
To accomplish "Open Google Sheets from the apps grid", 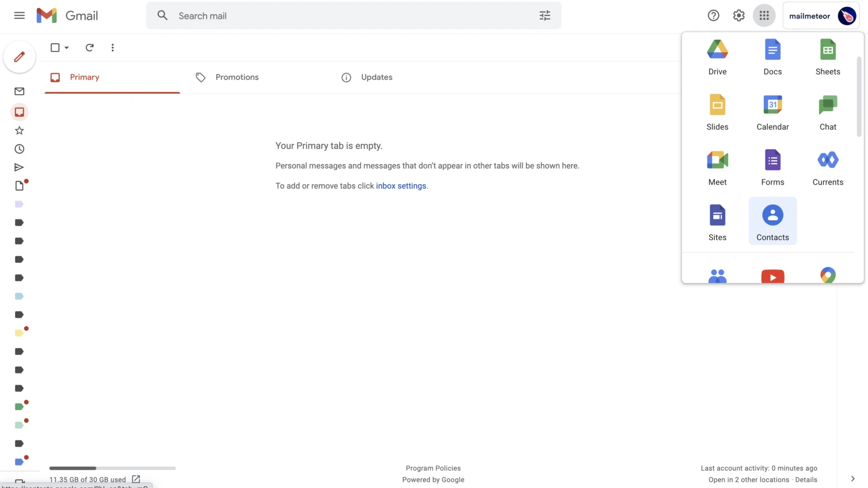I will click(x=828, y=56).
